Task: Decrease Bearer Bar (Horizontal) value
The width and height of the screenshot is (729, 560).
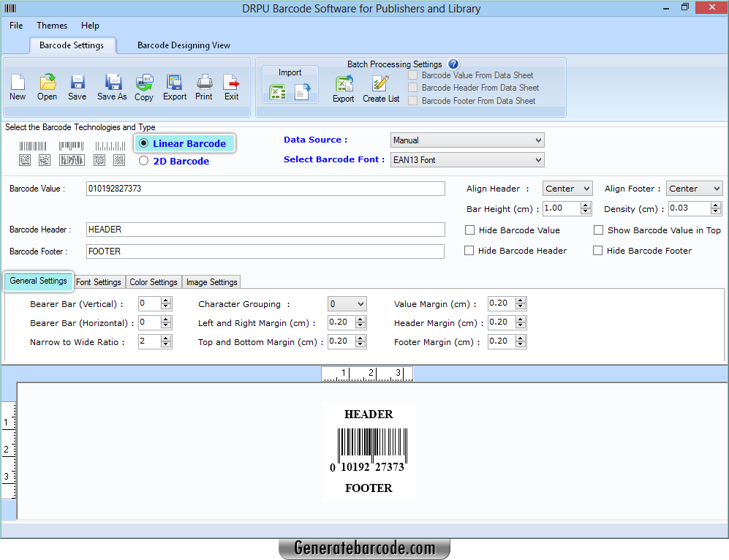Action: [x=166, y=326]
